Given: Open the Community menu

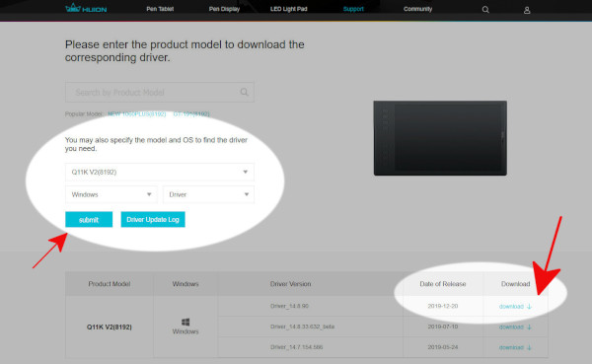Looking at the screenshot, I should point(417,9).
